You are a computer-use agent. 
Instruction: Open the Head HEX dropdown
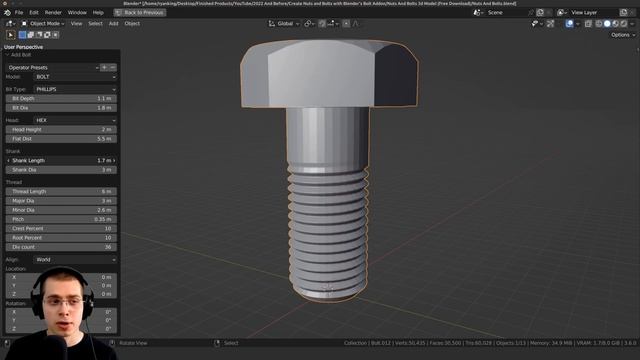[75, 120]
